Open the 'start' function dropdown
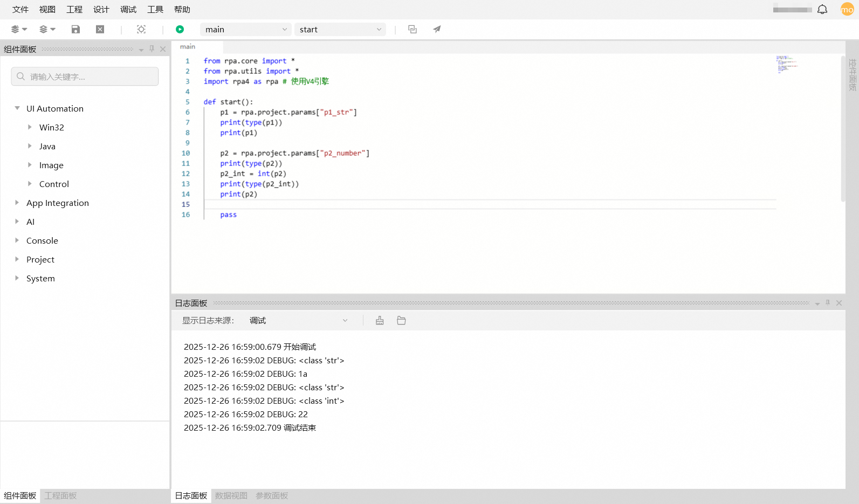The height and width of the screenshot is (504, 859). [x=340, y=30]
